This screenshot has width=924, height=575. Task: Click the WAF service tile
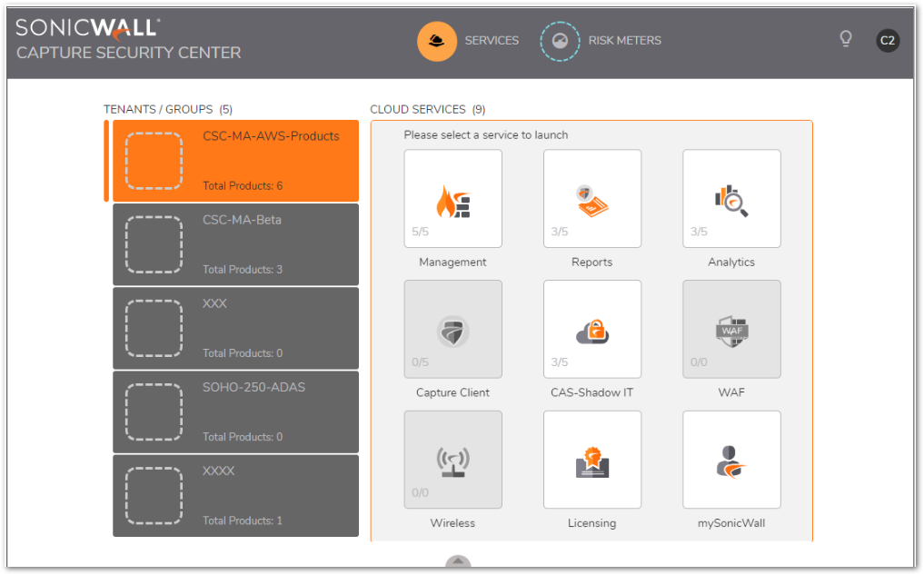pos(731,330)
